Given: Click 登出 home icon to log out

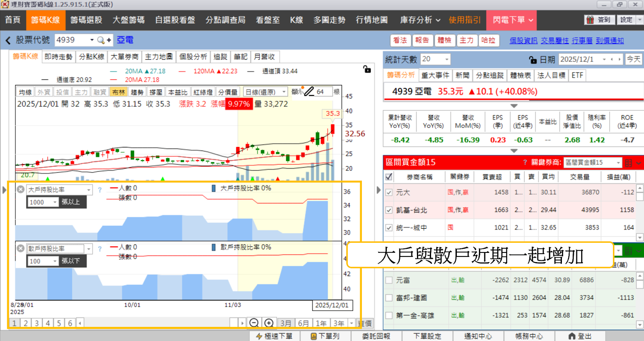Looking at the screenshot, I should pos(580,336).
